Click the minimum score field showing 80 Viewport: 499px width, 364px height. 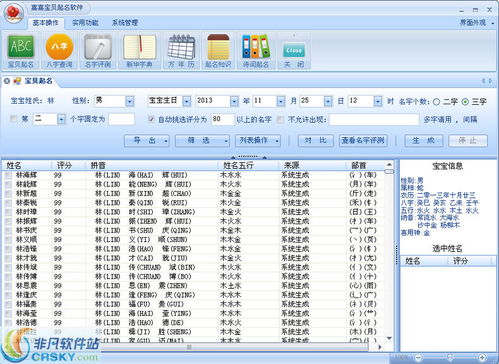pyautogui.click(x=223, y=119)
